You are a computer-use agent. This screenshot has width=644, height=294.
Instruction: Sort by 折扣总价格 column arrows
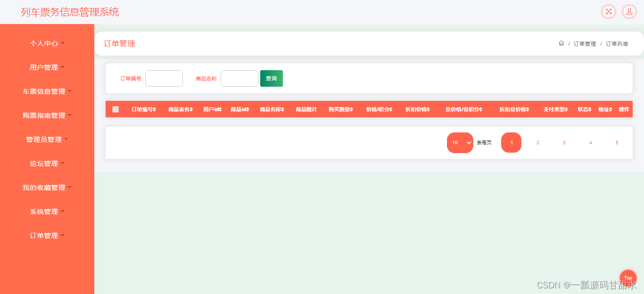527,109
